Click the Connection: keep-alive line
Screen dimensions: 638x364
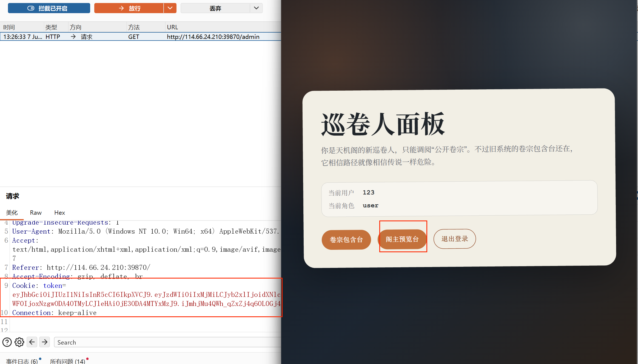point(54,313)
